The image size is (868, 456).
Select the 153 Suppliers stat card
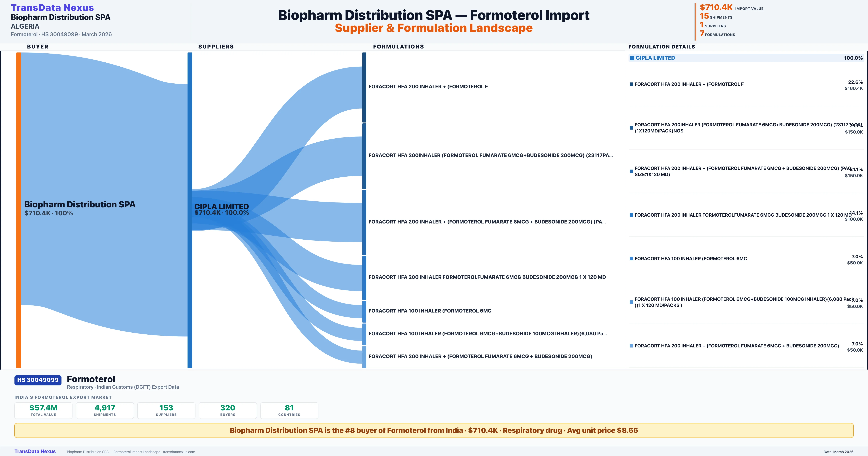[x=166, y=410]
